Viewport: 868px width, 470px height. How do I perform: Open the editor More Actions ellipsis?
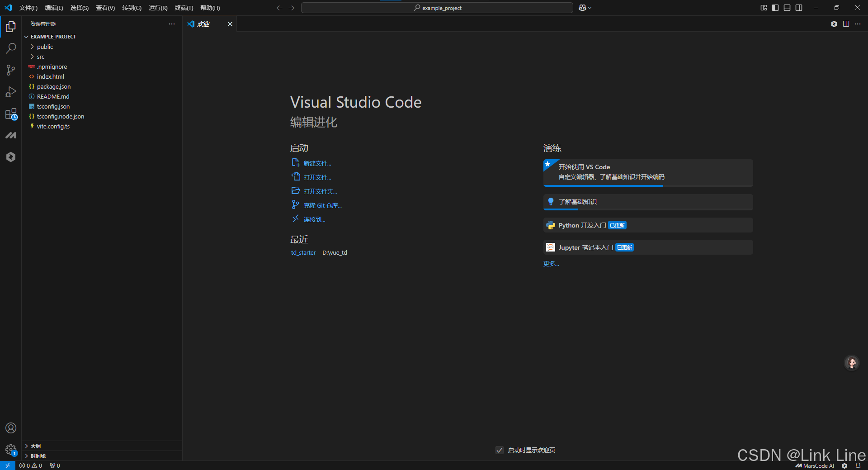click(x=858, y=24)
